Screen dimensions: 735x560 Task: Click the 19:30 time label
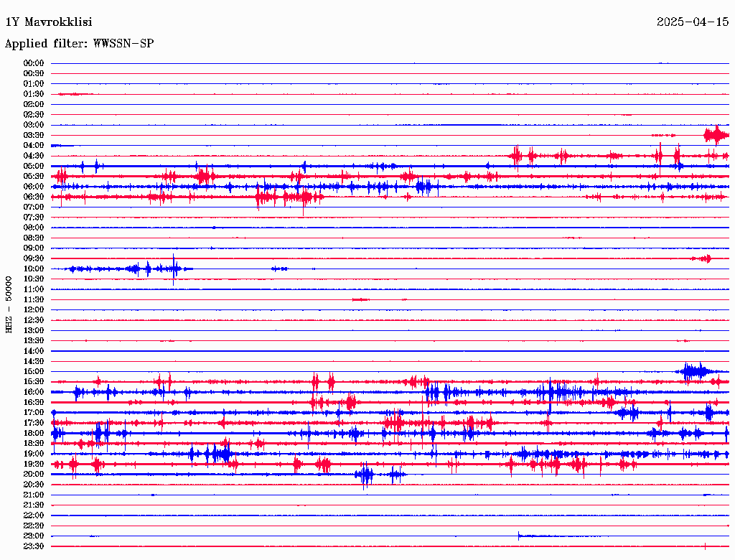(33, 465)
